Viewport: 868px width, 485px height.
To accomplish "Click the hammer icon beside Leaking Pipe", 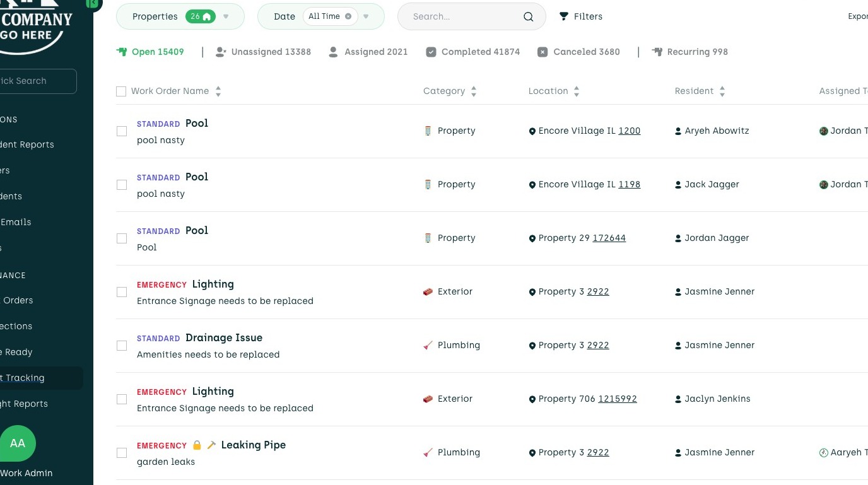I will click(x=211, y=445).
